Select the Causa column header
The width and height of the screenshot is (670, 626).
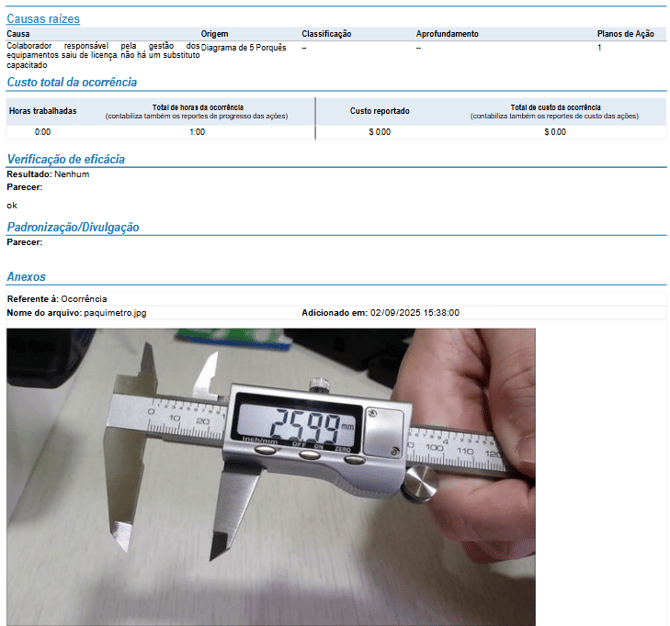[18, 34]
